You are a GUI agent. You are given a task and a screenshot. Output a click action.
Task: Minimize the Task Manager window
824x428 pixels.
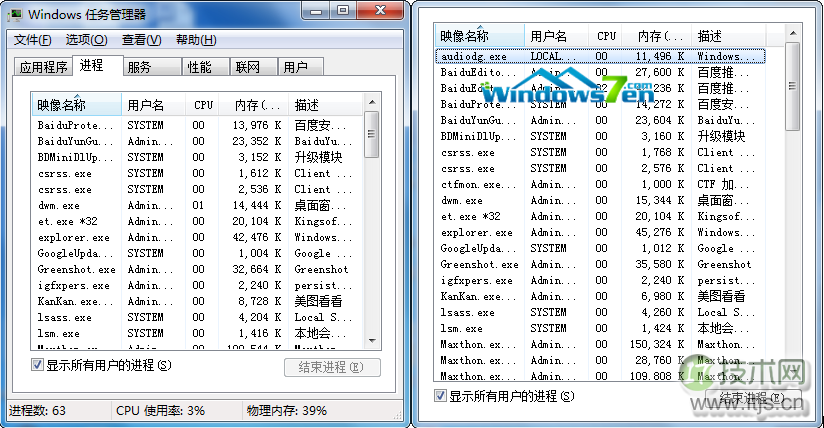click(x=316, y=11)
